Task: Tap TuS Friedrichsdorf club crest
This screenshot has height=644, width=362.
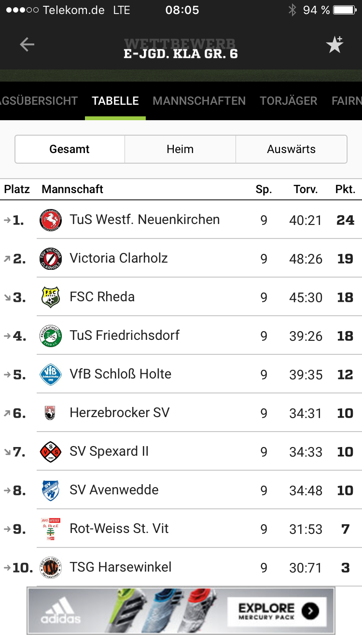Action: click(x=51, y=336)
